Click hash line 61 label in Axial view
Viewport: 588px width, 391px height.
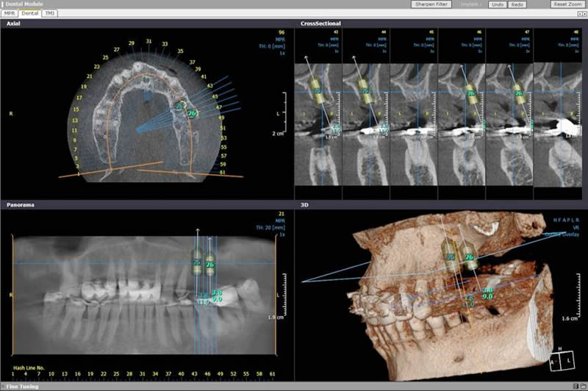tap(223, 173)
